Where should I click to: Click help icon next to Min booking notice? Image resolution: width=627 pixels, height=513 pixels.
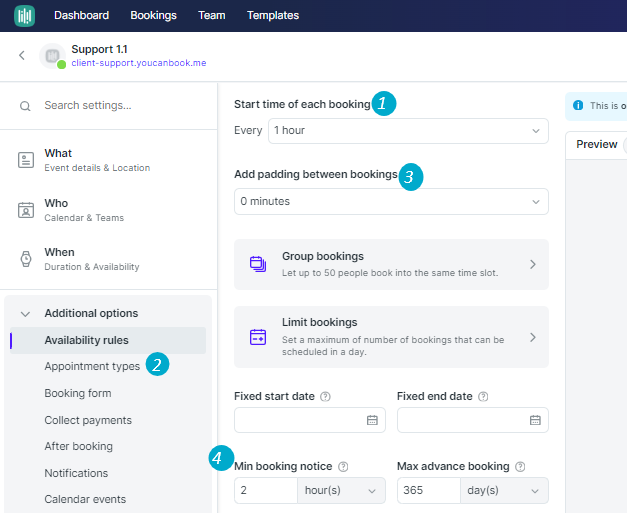point(343,467)
